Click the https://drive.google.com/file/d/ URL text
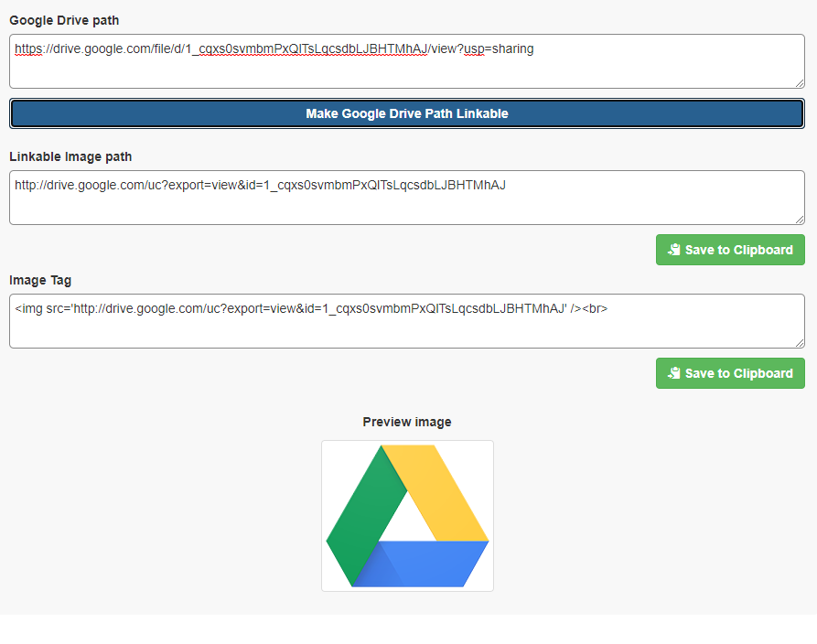The height and width of the screenshot is (644, 817). [x=274, y=49]
